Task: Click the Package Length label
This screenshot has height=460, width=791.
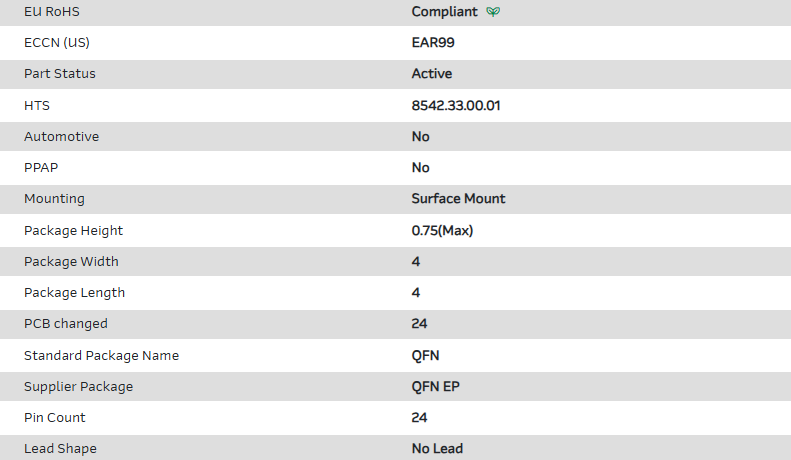Action: (x=74, y=292)
